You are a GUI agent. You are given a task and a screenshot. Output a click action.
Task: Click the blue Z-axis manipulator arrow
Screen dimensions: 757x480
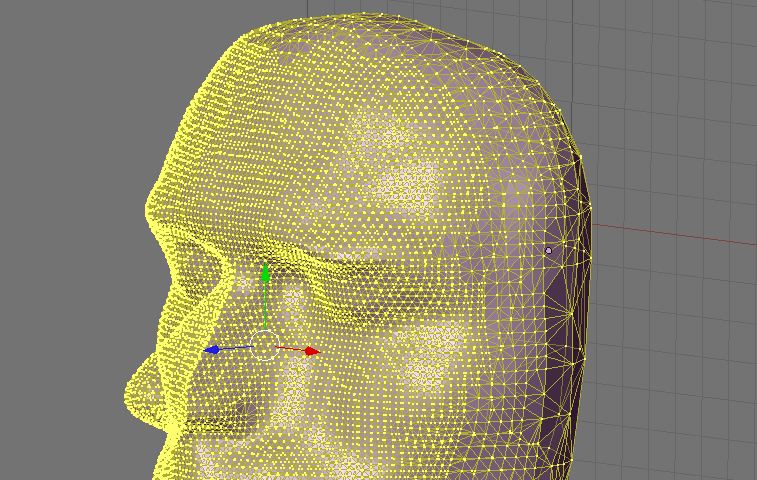pyautogui.click(x=212, y=350)
